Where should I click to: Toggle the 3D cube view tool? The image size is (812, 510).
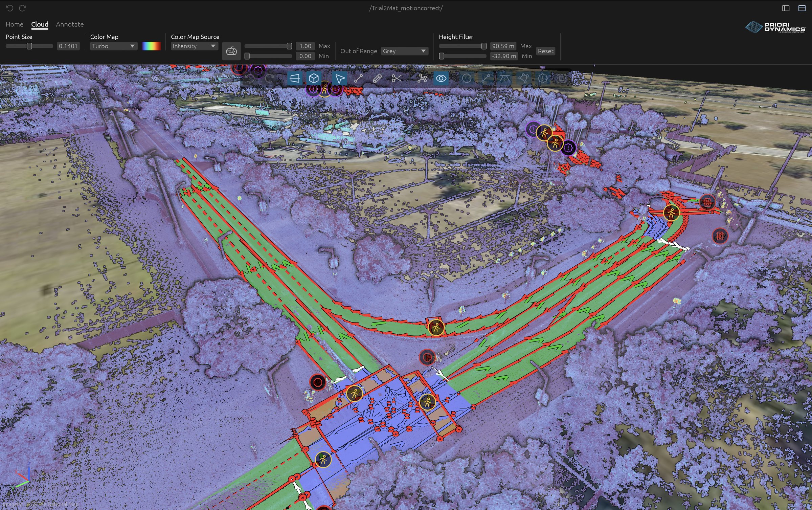coord(314,79)
